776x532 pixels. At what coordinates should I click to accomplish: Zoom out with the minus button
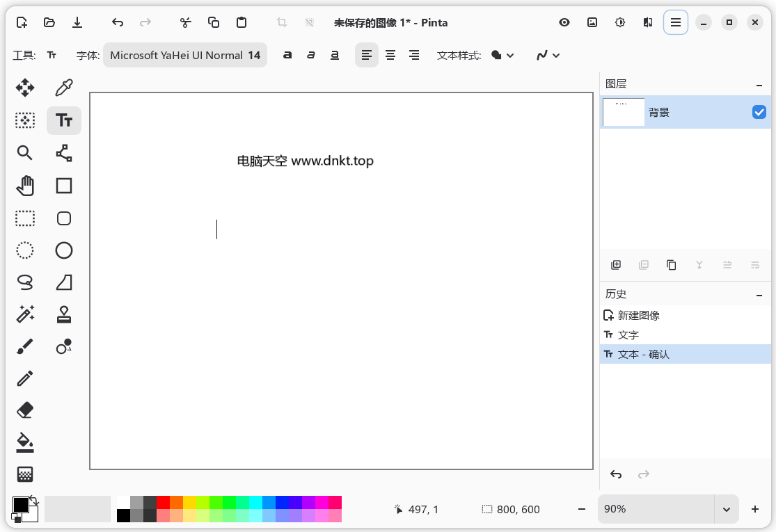coord(582,509)
